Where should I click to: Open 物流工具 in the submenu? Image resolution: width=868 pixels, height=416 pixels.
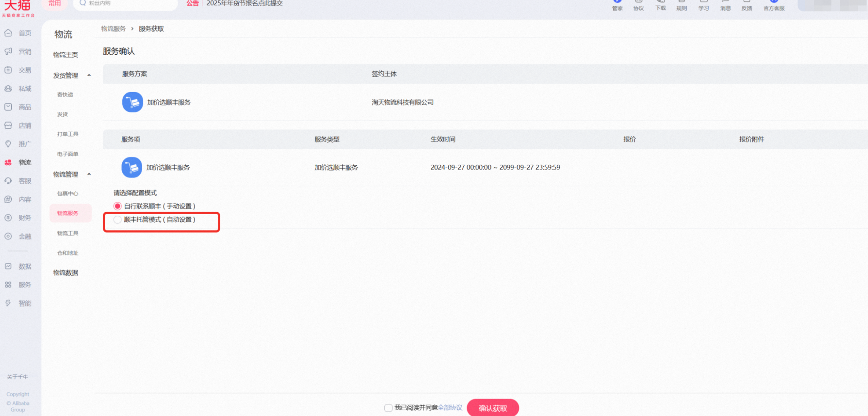[68, 233]
